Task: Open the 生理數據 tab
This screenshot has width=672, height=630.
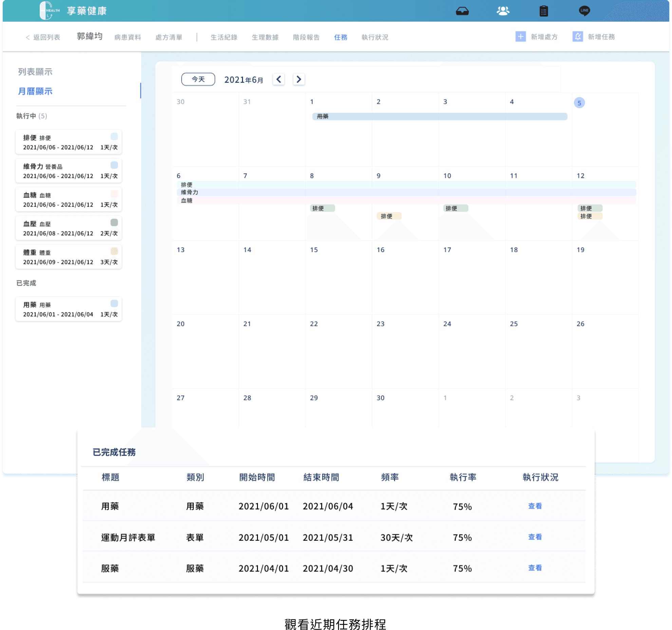Action: coord(265,37)
